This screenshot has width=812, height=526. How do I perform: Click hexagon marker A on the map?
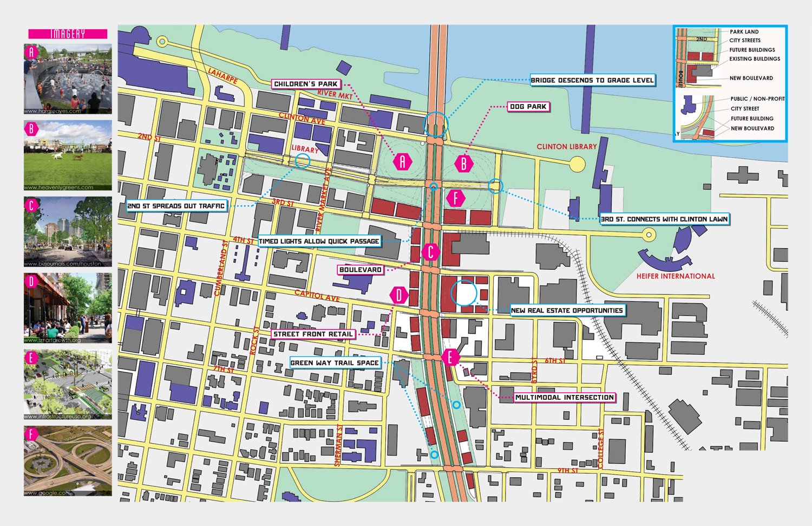click(x=402, y=161)
